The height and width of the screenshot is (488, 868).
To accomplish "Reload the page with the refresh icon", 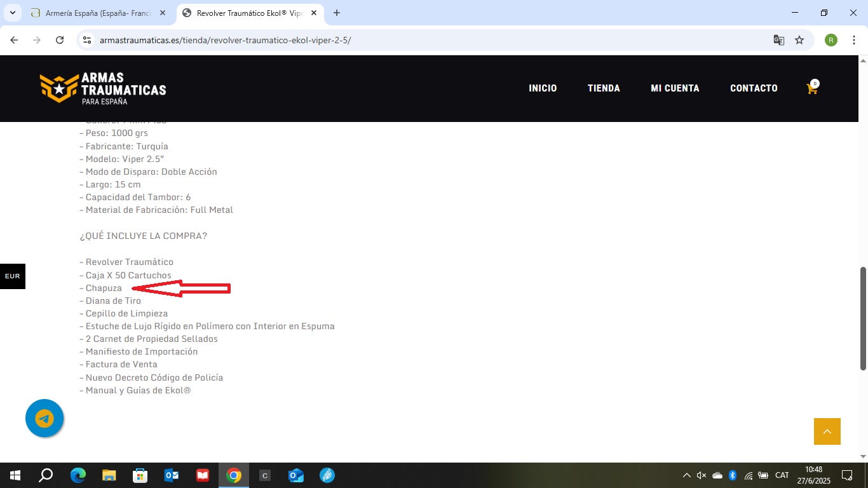I will click(x=60, y=40).
